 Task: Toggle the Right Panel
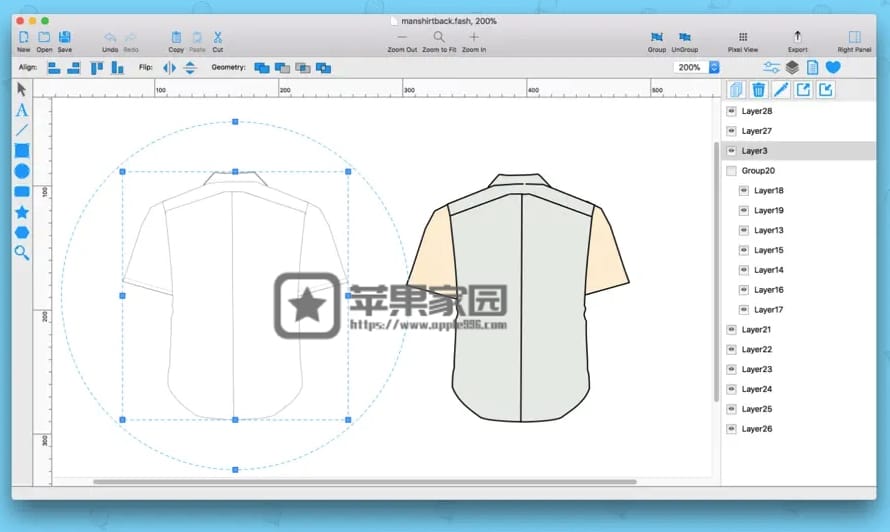click(854, 37)
